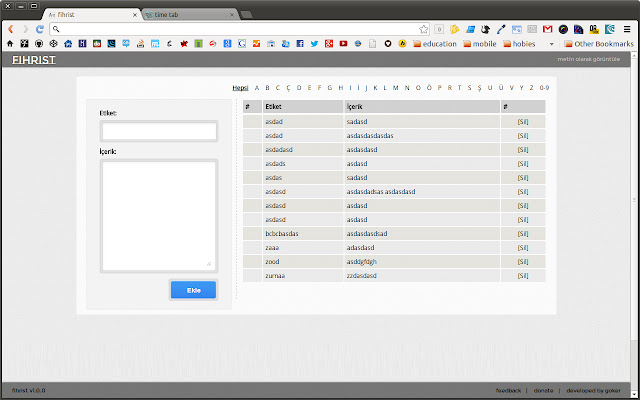Click the Etiket column header
Image resolution: width=640 pixels, height=400 pixels.
coord(303,107)
